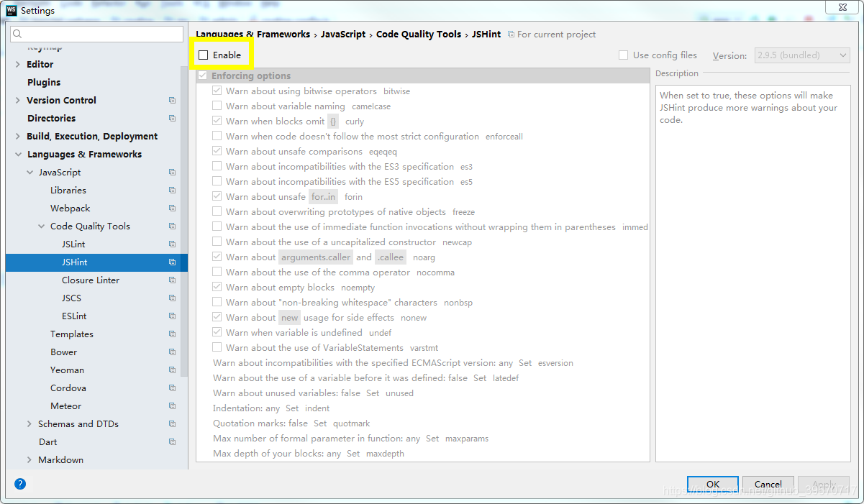Click the project-level icon beside JSHint

click(172, 262)
